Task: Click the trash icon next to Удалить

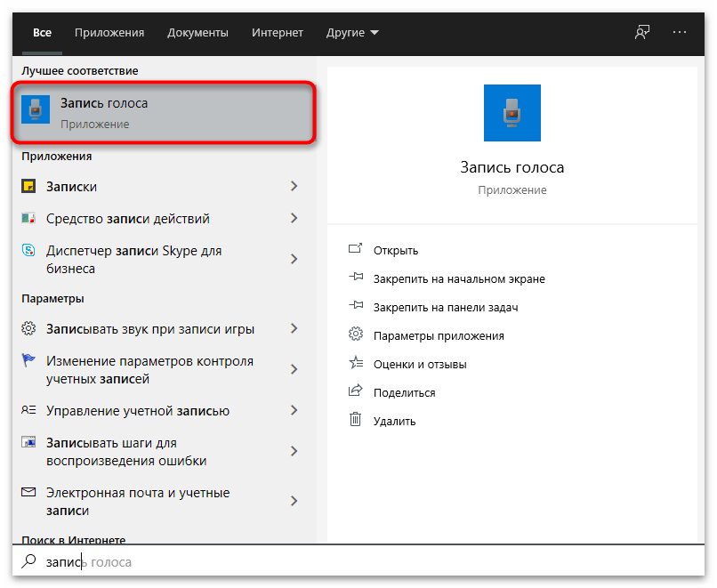Action: point(356,421)
